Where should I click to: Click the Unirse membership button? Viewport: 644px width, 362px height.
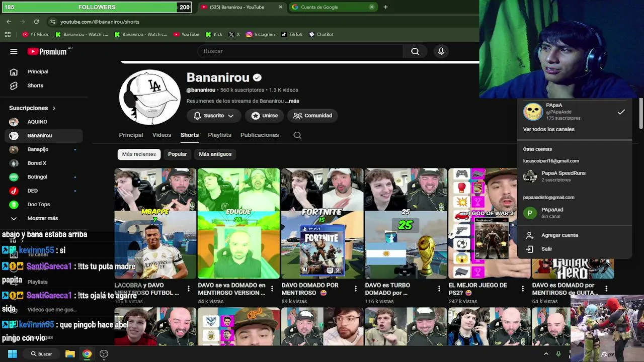265,116
